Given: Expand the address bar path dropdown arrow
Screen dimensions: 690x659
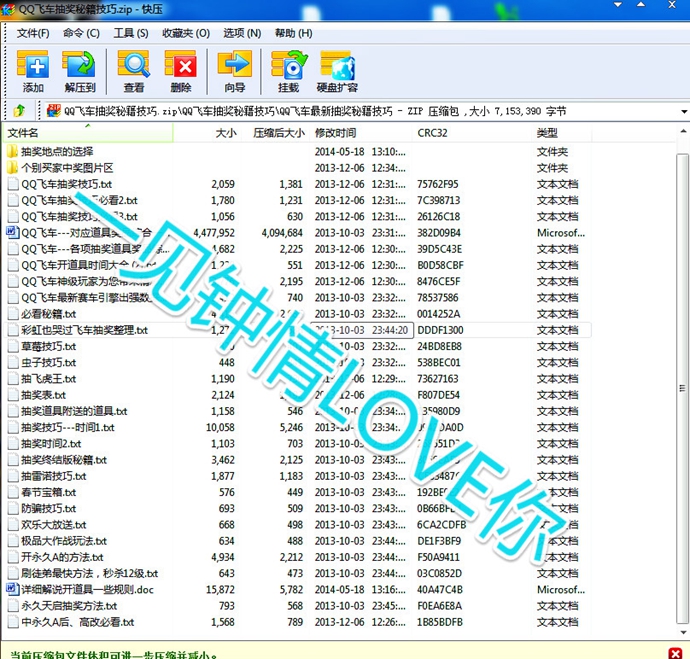Looking at the screenshot, I should [684, 111].
